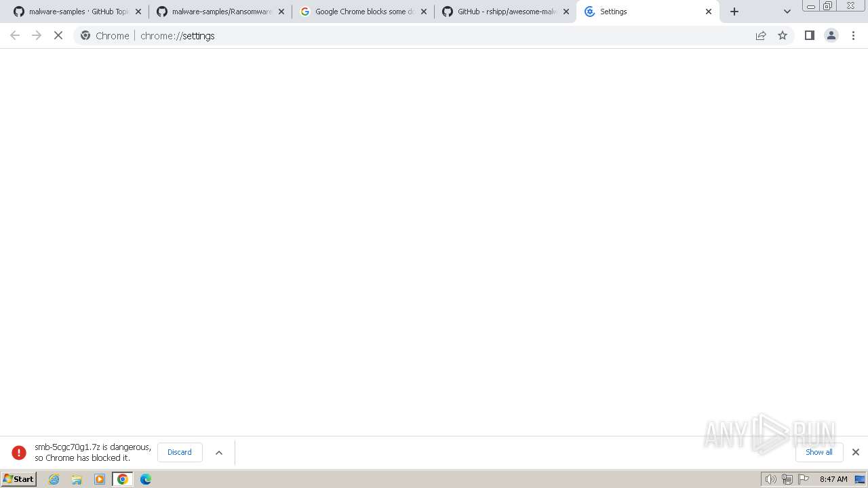Open the Google Chrome blocks some downloads tab

click(x=363, y=12)
